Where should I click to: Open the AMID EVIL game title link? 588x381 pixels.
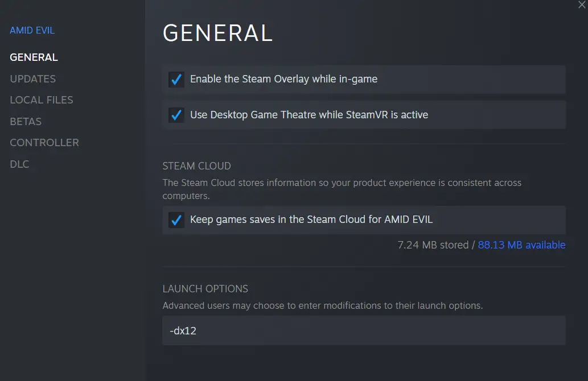click(32, 30)
